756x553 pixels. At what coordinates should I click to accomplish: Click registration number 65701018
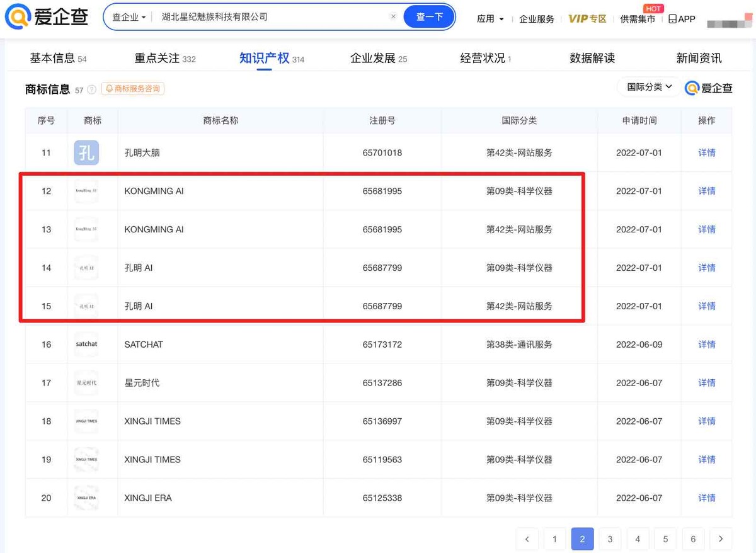click(382, 153)
